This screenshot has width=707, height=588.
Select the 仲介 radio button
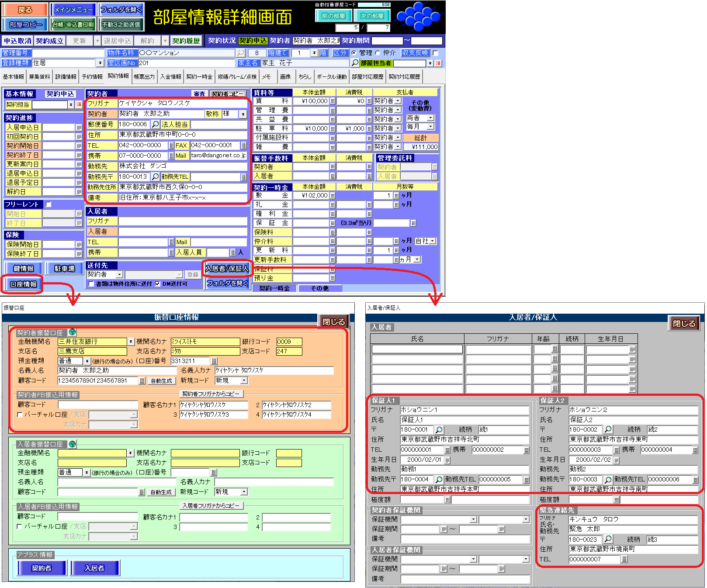(378, 53)
